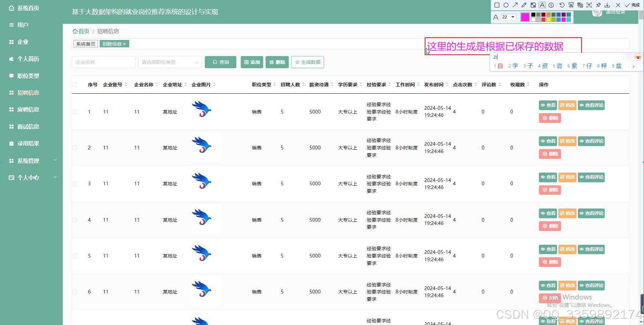Screen dimensions: 644x325
Task: Check the checkbox for row 1
Action: click(75, 112)
